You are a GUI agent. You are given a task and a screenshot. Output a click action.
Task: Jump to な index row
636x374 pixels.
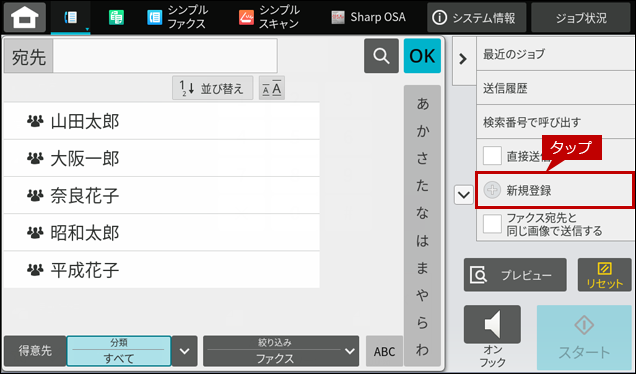coord(422,213)
